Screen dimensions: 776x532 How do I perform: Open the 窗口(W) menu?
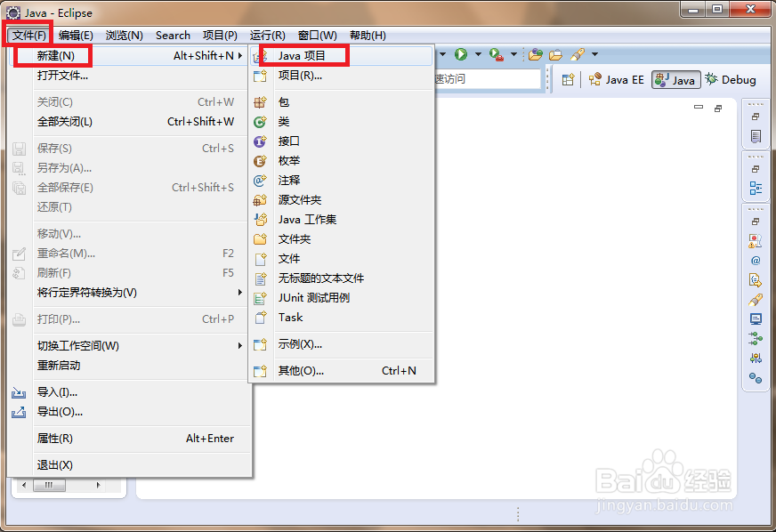pos(317,35)
